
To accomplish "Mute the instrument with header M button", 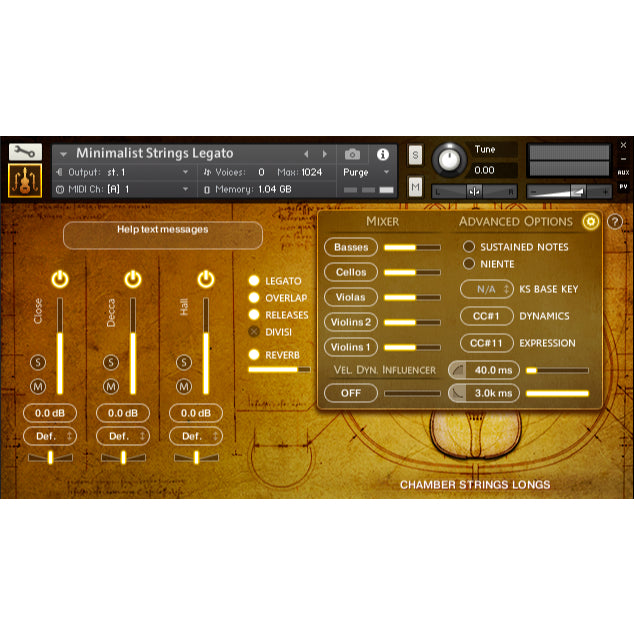I will (x=415, y=187).
